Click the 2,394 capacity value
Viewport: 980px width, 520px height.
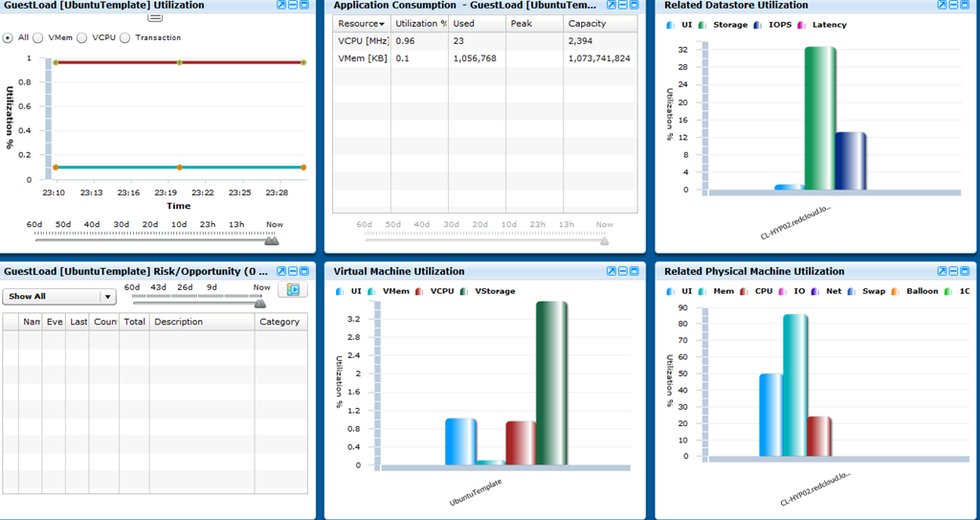coord(579,40)
